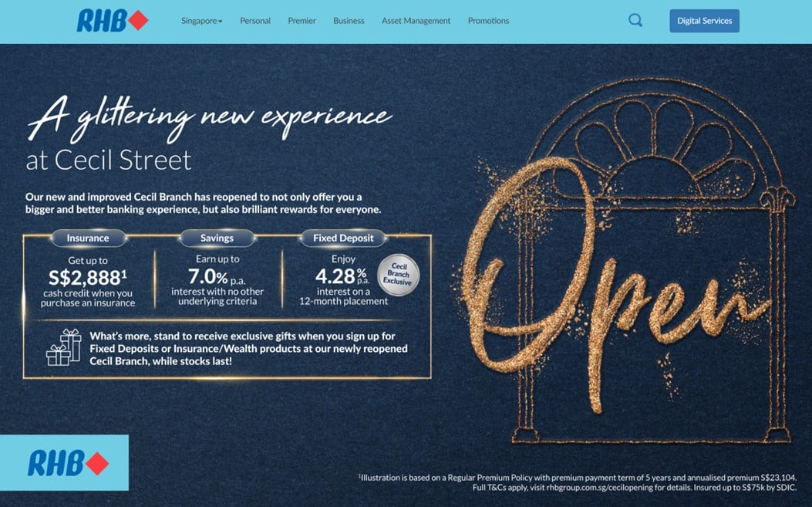812x507 pixels.
Task: Click 'cash credit when you purchase an insurance'
Action: (x=87, y=298)
